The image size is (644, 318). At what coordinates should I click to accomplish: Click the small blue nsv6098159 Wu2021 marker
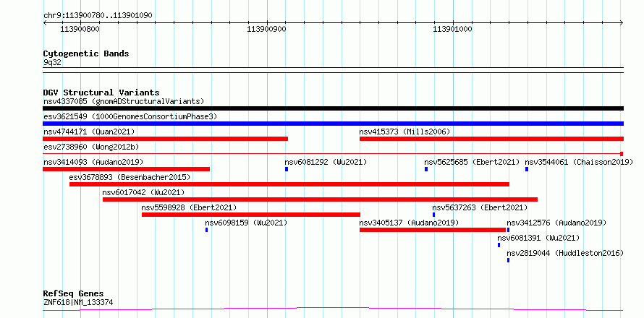207,230
